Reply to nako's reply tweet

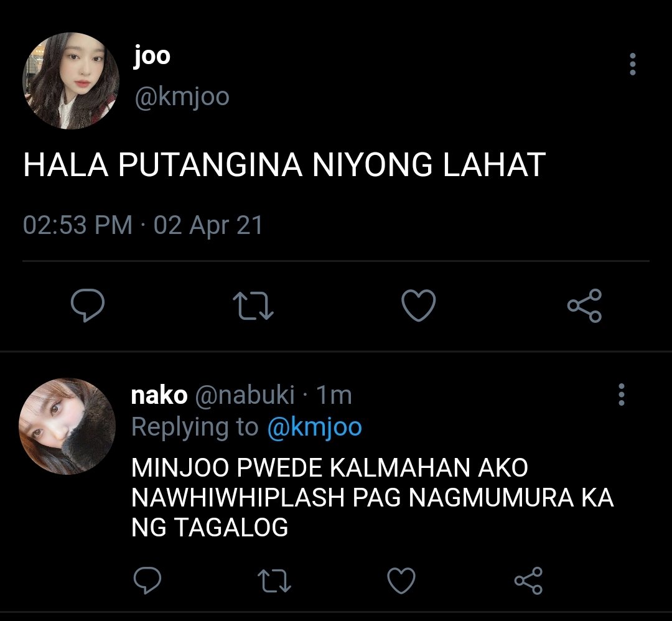pos(147,581)
